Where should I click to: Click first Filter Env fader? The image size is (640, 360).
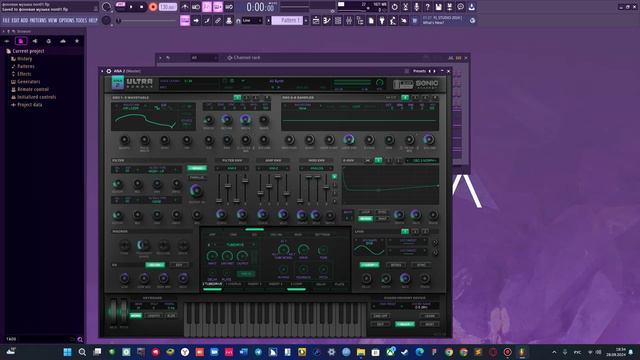(x=219, y=200)
